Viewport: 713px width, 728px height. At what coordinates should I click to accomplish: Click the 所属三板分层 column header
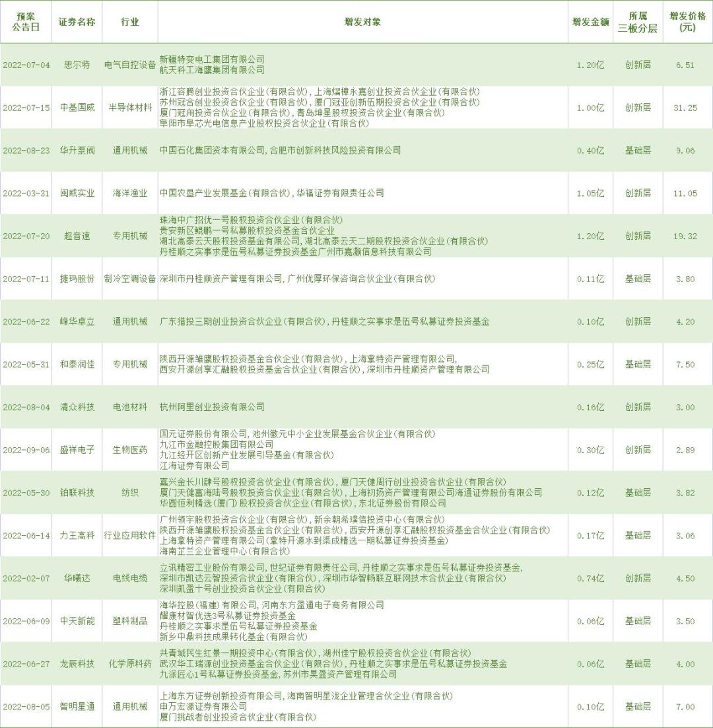(636, 21)
